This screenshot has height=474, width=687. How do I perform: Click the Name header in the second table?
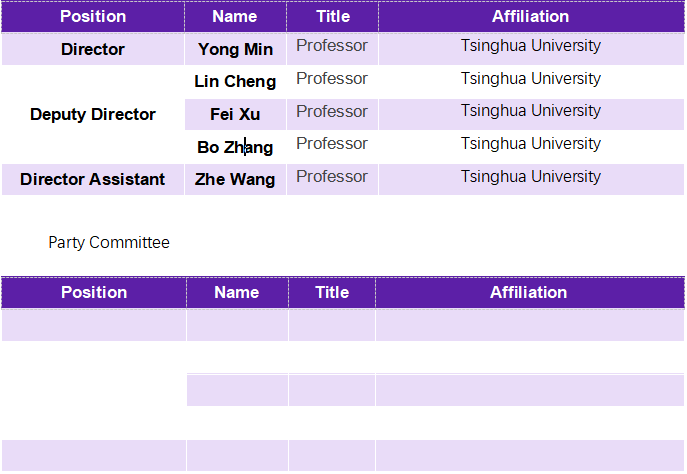(x=237, y=292)
